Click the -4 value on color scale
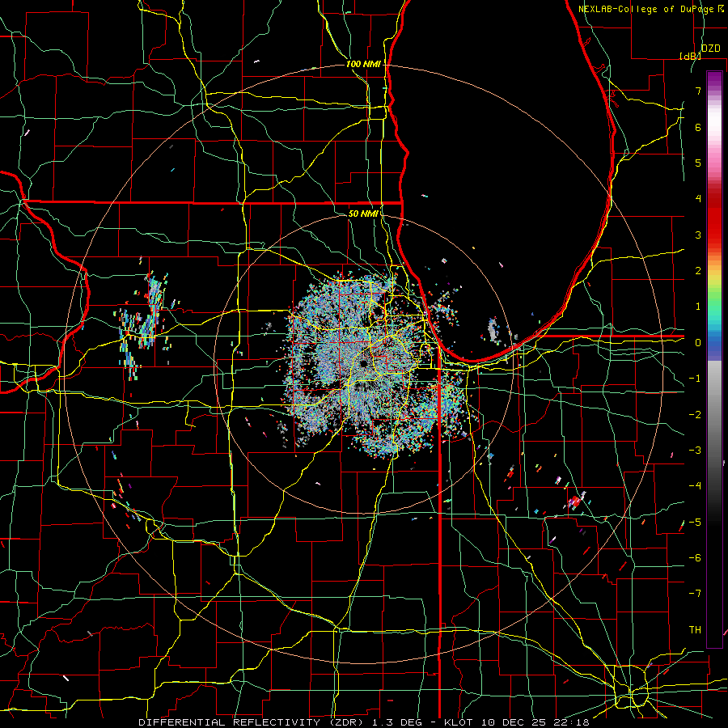 coord(695,485)
